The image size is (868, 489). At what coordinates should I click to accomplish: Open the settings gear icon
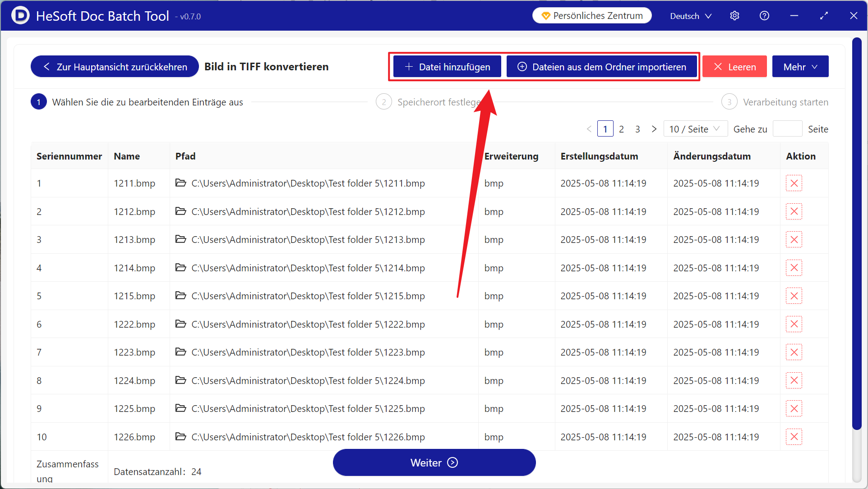pos(734,16)
